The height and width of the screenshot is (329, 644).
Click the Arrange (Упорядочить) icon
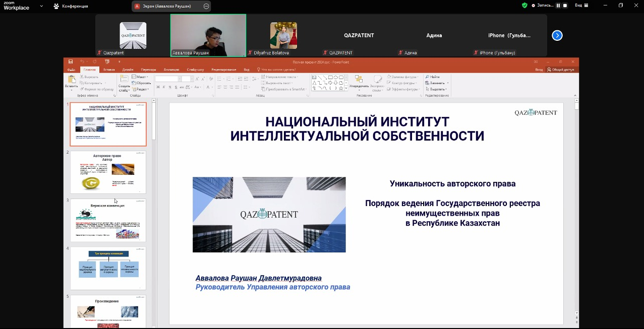pyautogui.click(x=359, y=79)
